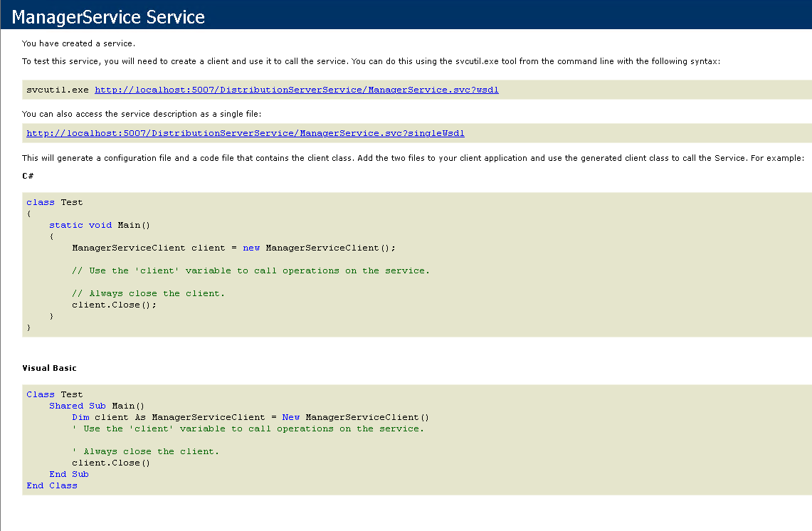The image size is (812, 531).
Task: Click the C# comment '// Always close the client.'
Action: (148, 293)
